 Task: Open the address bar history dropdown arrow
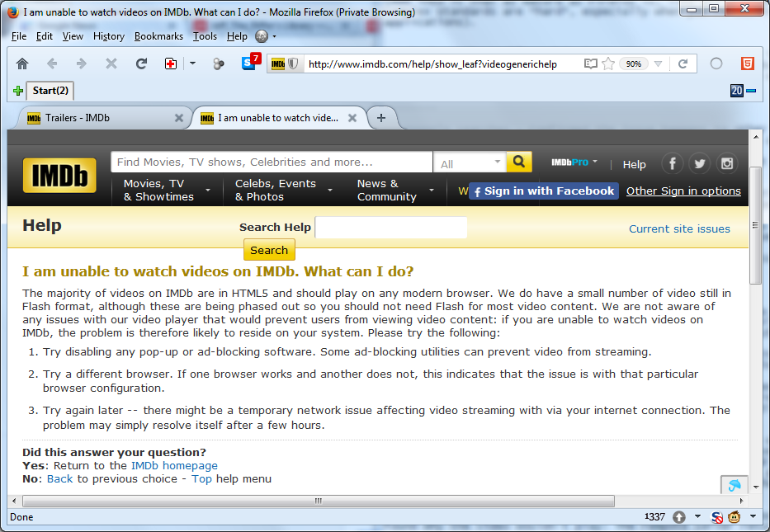click(658, 64)
